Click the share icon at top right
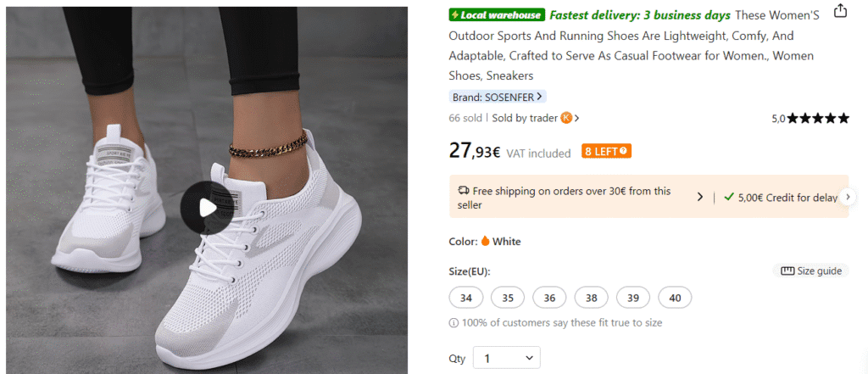Screen dimensions: 868x374 840,11
